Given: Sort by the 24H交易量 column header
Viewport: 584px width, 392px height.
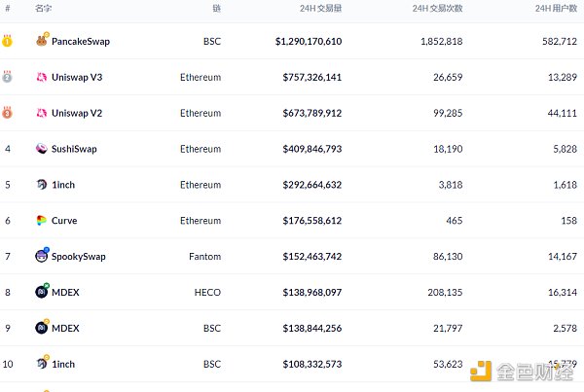Looking at the screenshot, I should (x=320, y=8).
